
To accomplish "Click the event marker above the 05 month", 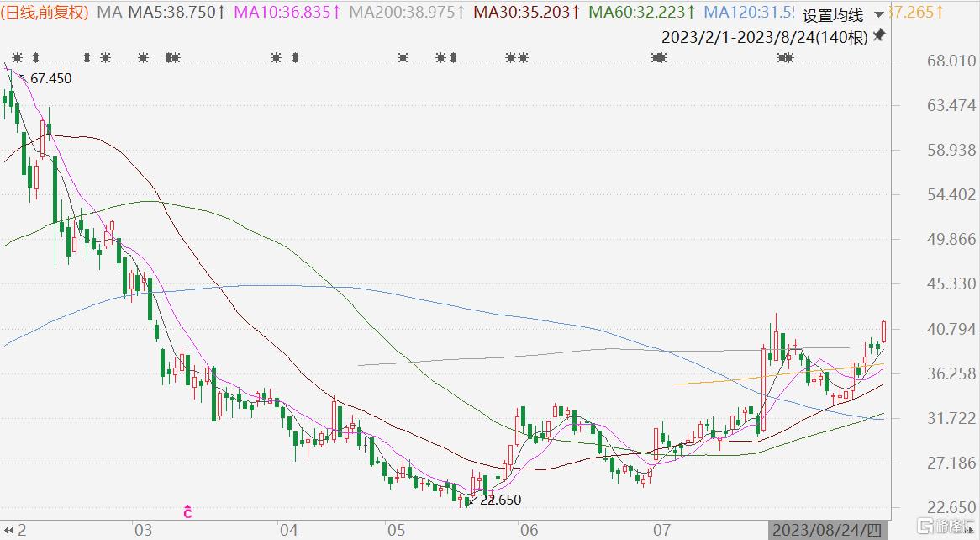I will click(403, 57).
